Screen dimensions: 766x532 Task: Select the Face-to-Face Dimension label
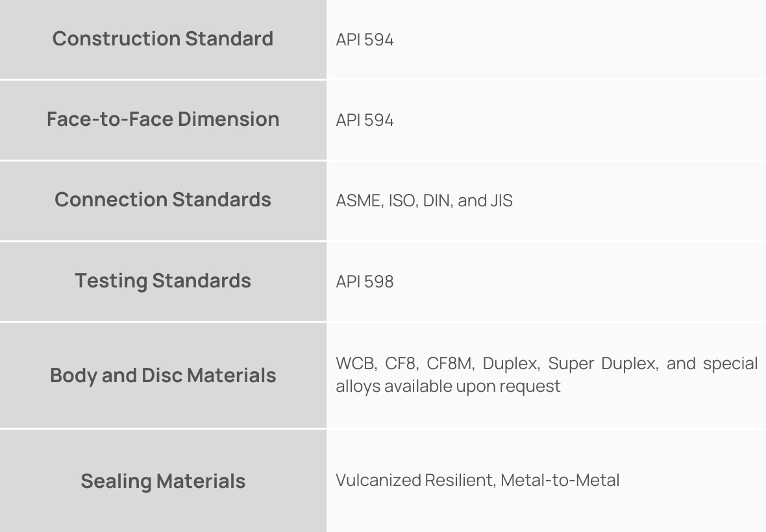coord(162,119)
